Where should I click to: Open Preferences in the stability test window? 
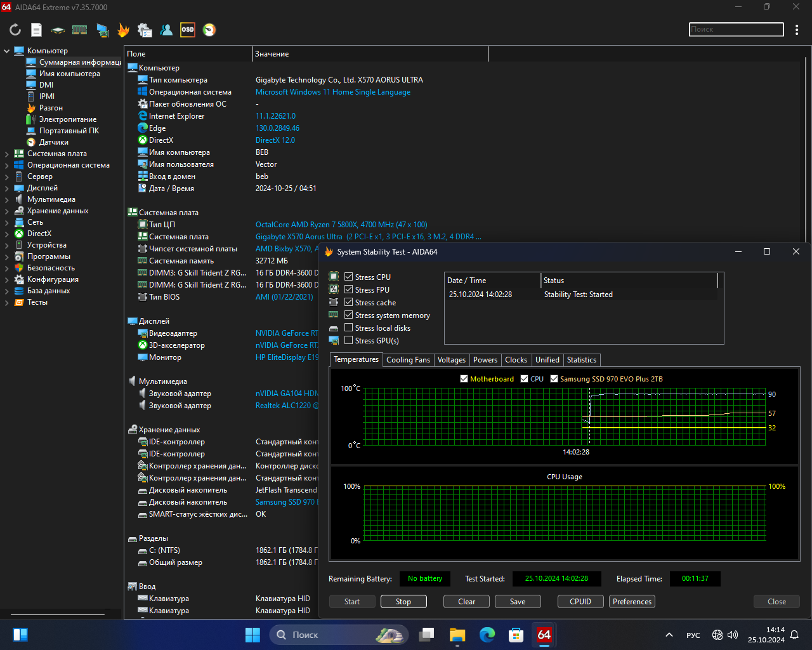click(632, 602)
